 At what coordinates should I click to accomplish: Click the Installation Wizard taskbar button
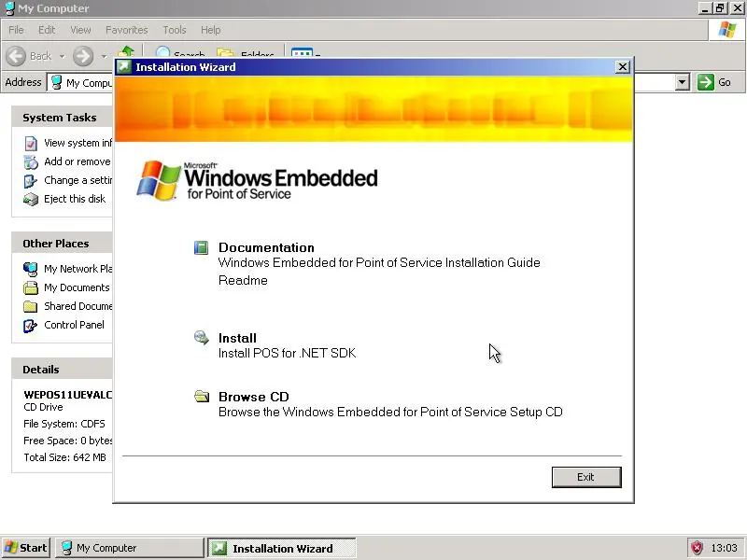tap(282, 548)
